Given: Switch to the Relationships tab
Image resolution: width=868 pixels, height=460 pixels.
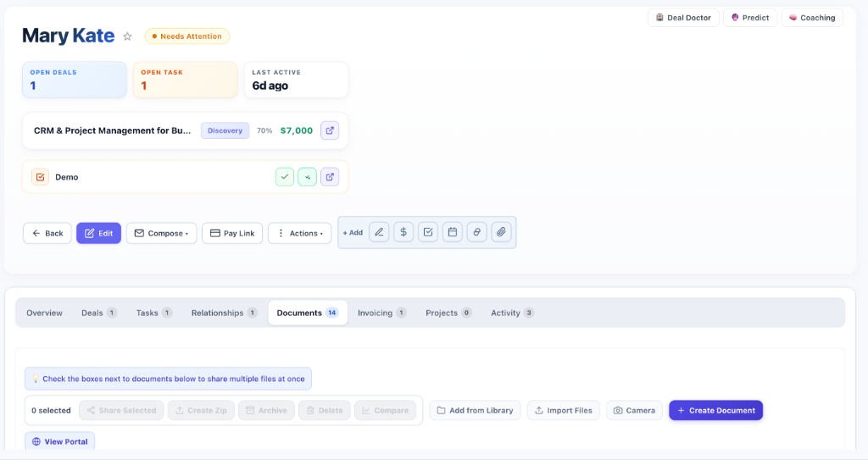Looking at the screenshot, I should click(x=224, y=313).
